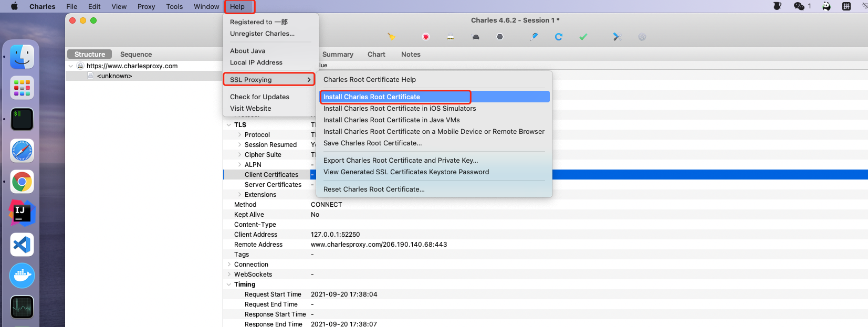Switch to the Summary tab

338,55
